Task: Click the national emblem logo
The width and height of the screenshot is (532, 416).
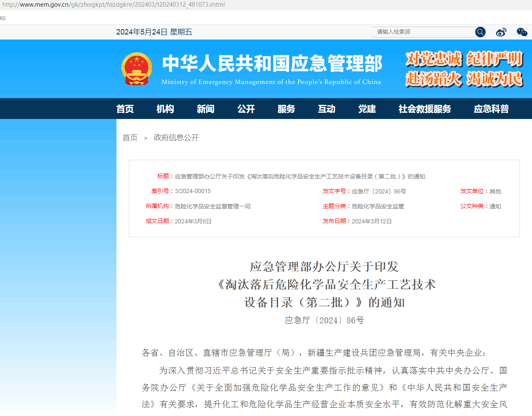Action: pyautogui.click(x=137, y=69)
